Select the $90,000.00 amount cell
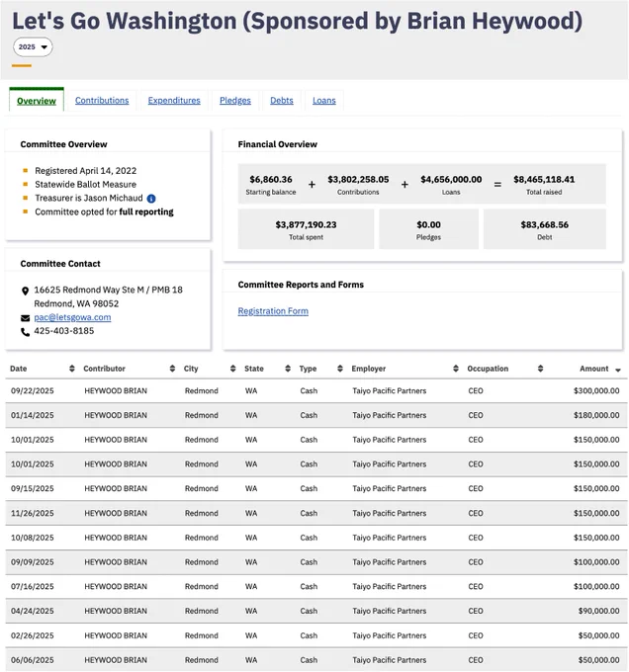629x672 pixels. [x=599, y=611]
